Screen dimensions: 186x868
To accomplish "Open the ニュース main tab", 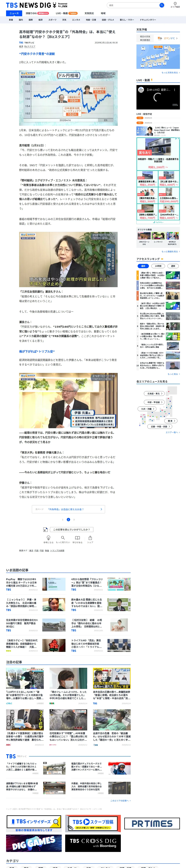I will click(14, 13).
